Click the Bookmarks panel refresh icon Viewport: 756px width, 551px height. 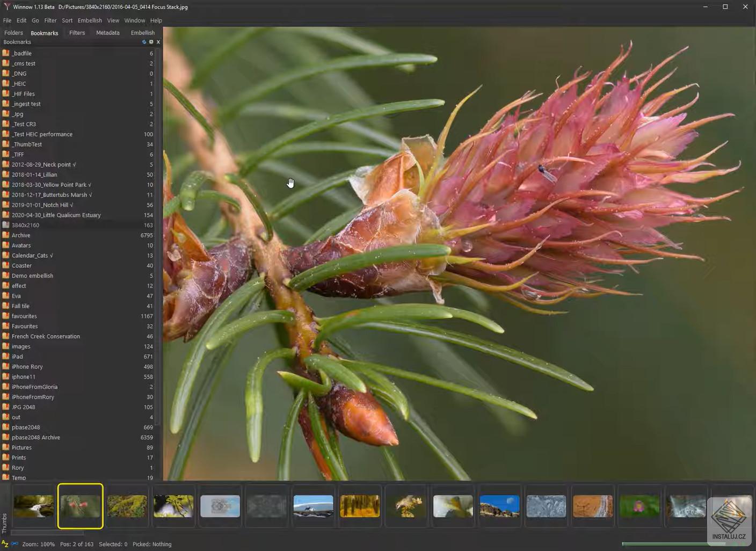coord(144,42)
